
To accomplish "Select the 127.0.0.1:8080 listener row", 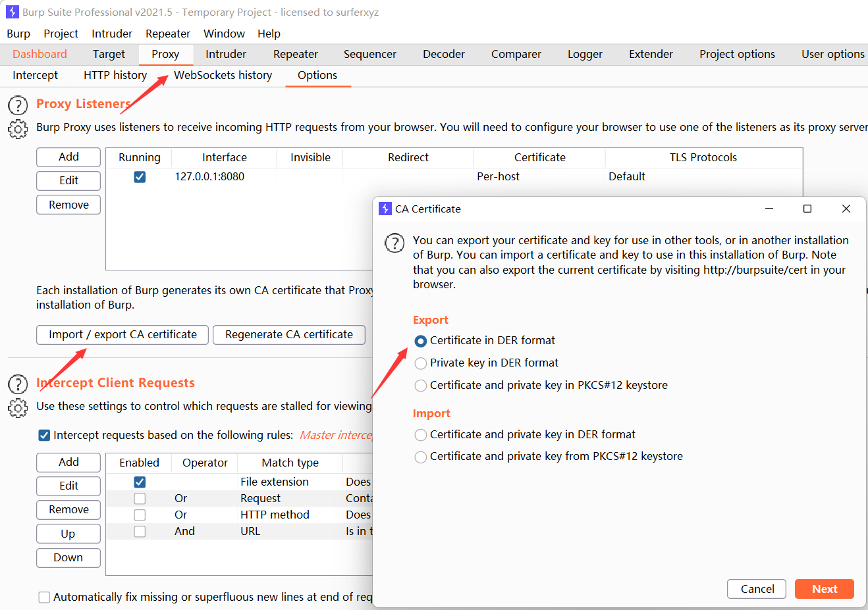I will [454, 177].
